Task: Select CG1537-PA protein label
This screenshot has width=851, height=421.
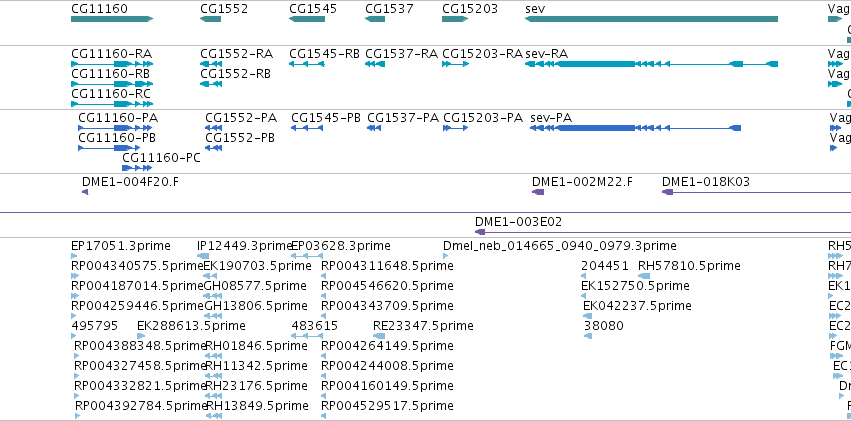Action: pos(403,118)
